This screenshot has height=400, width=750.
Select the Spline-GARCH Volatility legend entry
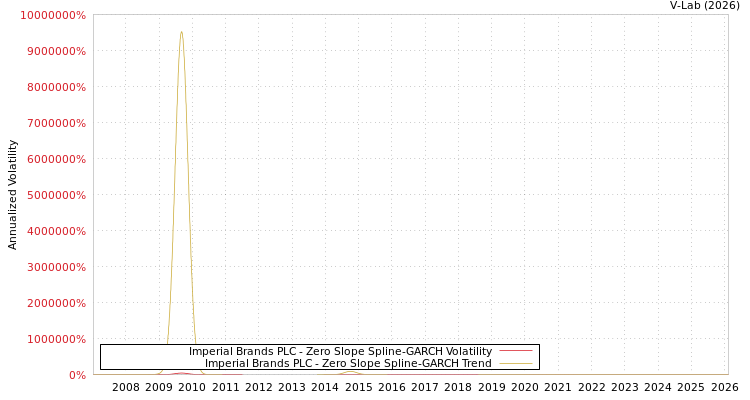340,351
